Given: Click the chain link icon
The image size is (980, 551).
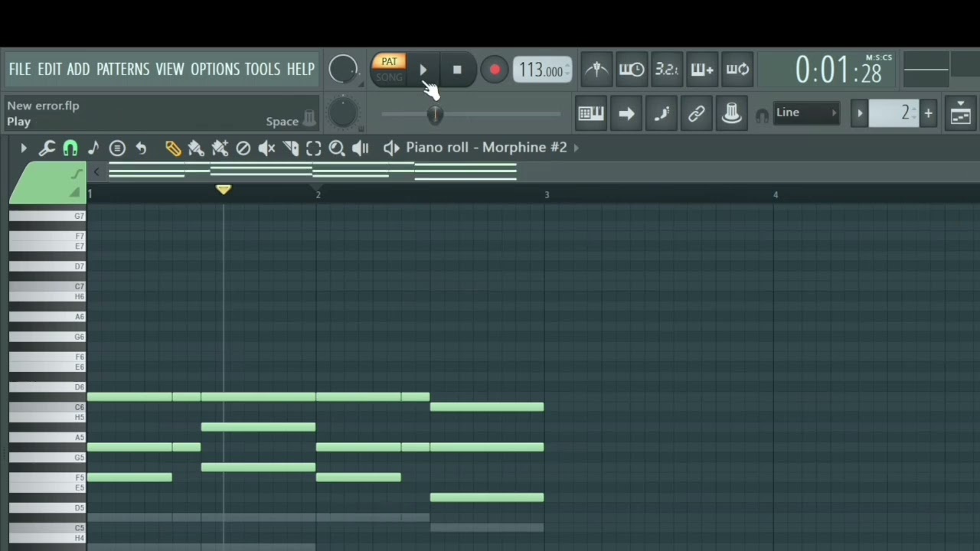Looking at the screenshot, I should click(697, 114).
